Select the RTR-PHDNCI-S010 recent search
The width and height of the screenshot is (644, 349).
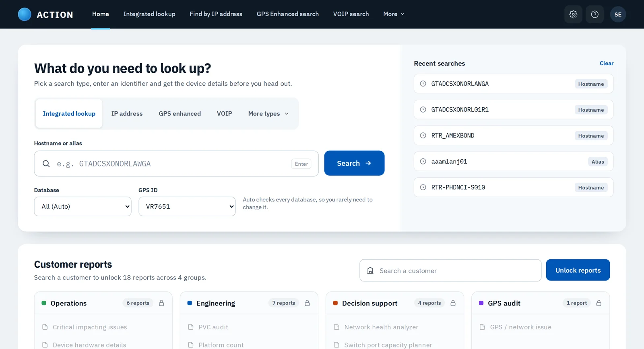(514, 187)
